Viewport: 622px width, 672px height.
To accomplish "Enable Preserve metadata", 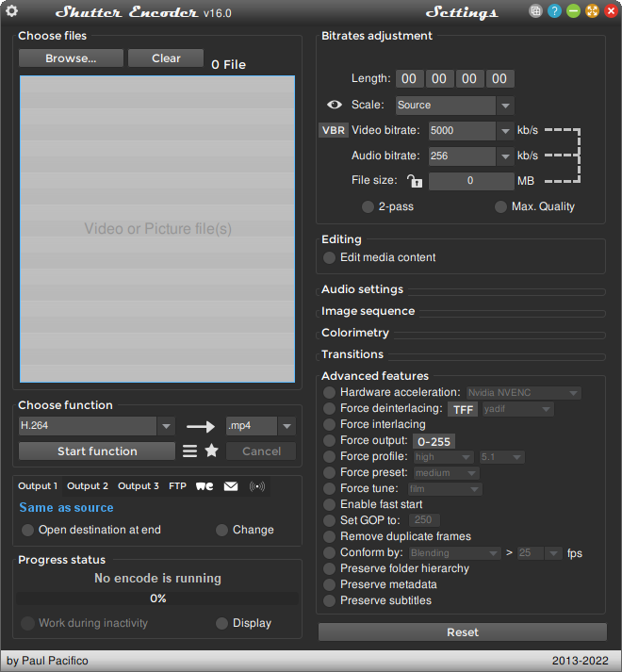I will 329,584.
